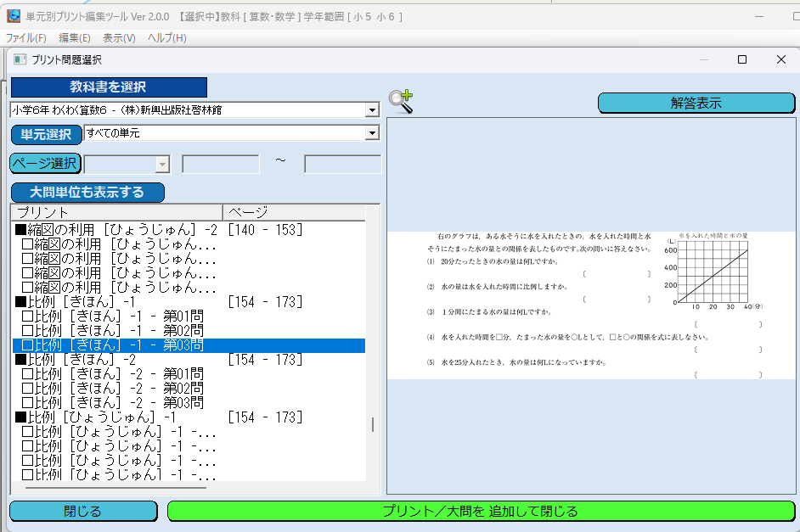Expand the すべての単元 unit dropdown

(x=371, y=133)
